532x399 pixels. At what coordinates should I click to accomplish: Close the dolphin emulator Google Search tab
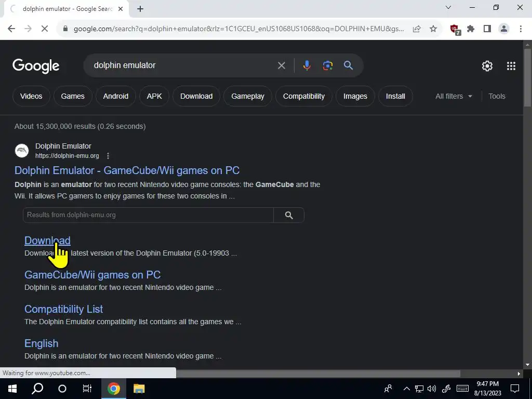121,9
